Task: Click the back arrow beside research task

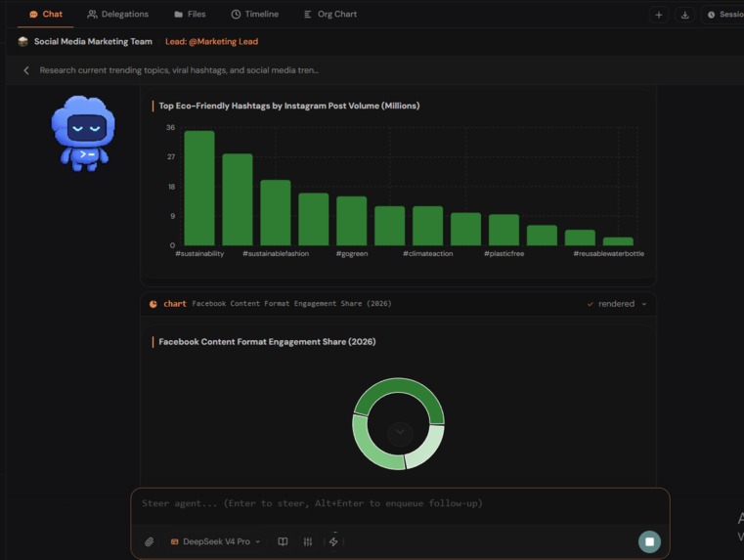Action: (x=26, y=70)
